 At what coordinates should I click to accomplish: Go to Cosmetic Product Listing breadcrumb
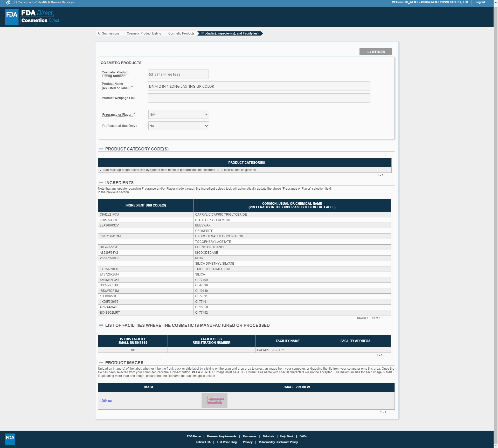(x=144, y=33)
